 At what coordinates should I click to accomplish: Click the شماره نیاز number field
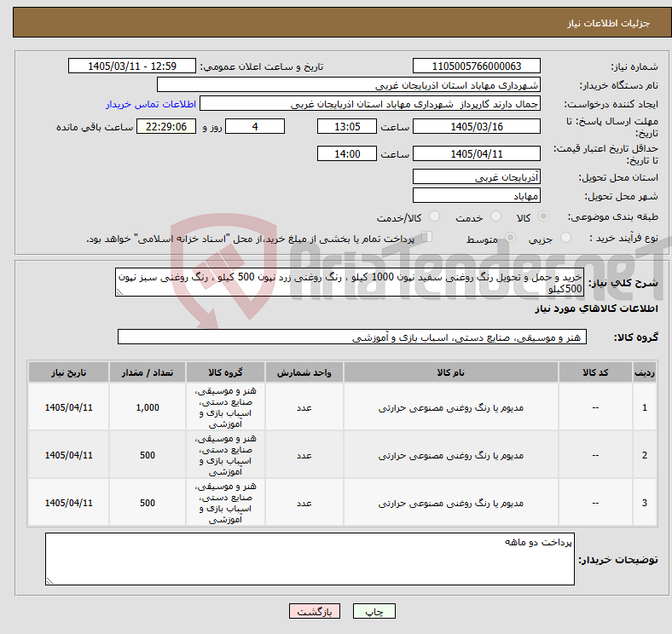(x=476, y=66)
